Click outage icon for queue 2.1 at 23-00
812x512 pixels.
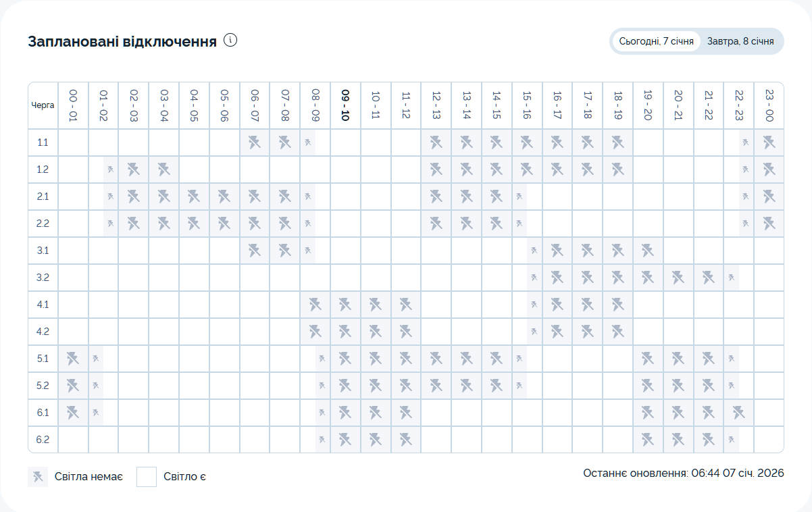pyautogui.click(x=769, y=197)
